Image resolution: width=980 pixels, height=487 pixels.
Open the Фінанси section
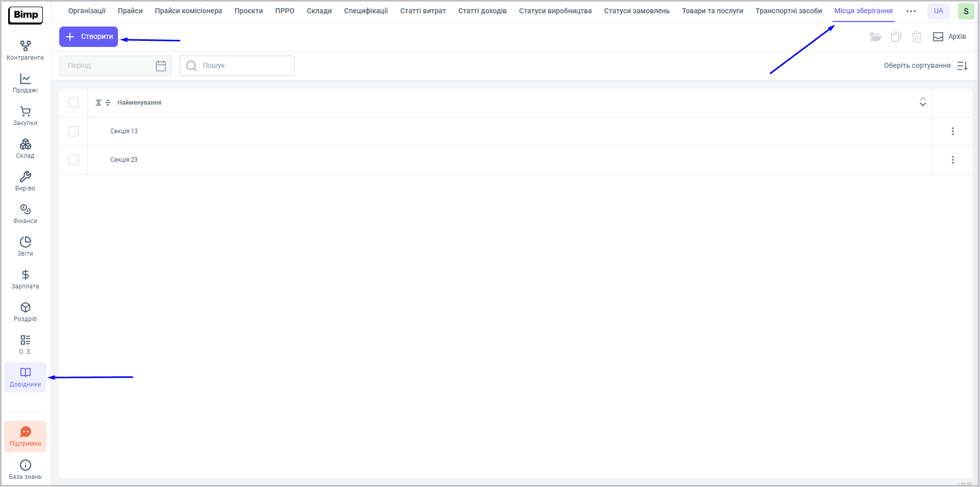point(25,214)
